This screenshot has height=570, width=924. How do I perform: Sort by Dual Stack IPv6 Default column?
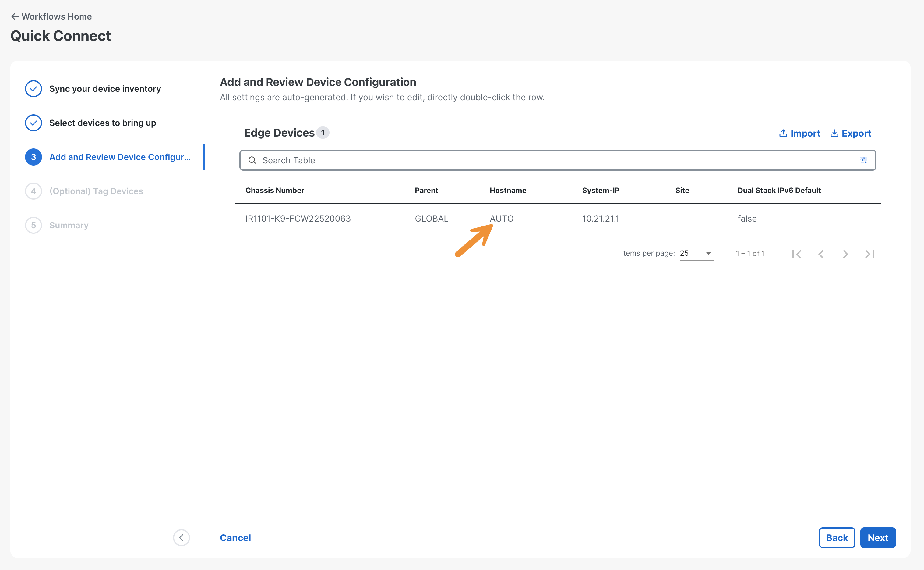[779, 191]
